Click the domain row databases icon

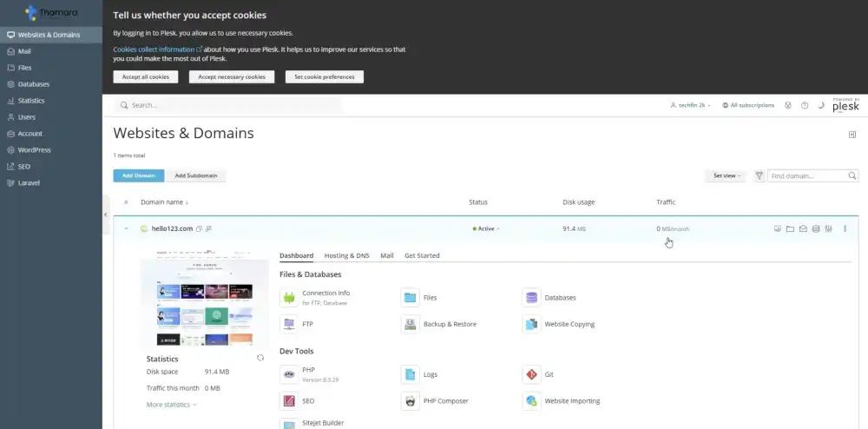pos(816,229)
